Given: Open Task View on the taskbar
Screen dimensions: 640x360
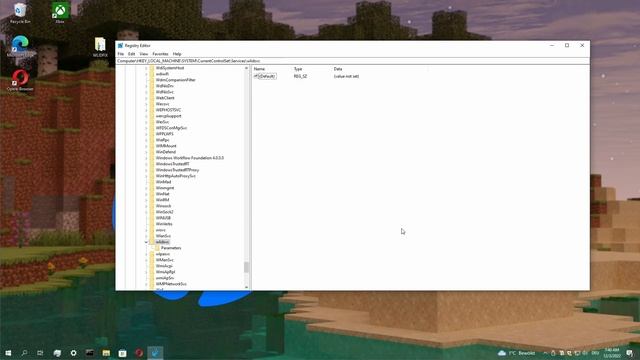Looking at the screenshot, I should click(40, 353).
